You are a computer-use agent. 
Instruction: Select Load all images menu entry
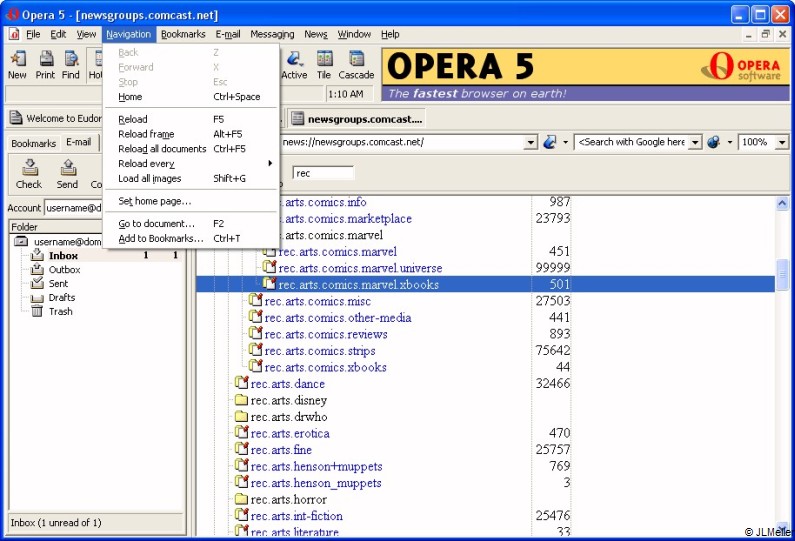191,178
